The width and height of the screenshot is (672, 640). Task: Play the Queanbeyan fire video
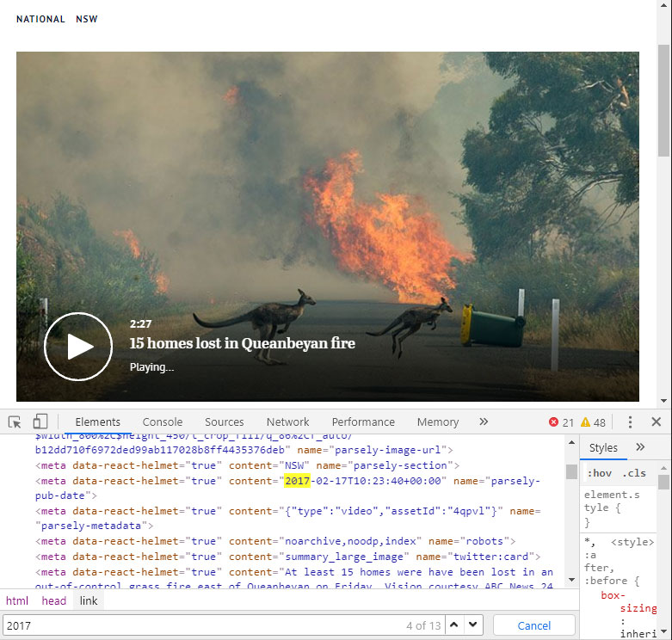click(78, 347)
